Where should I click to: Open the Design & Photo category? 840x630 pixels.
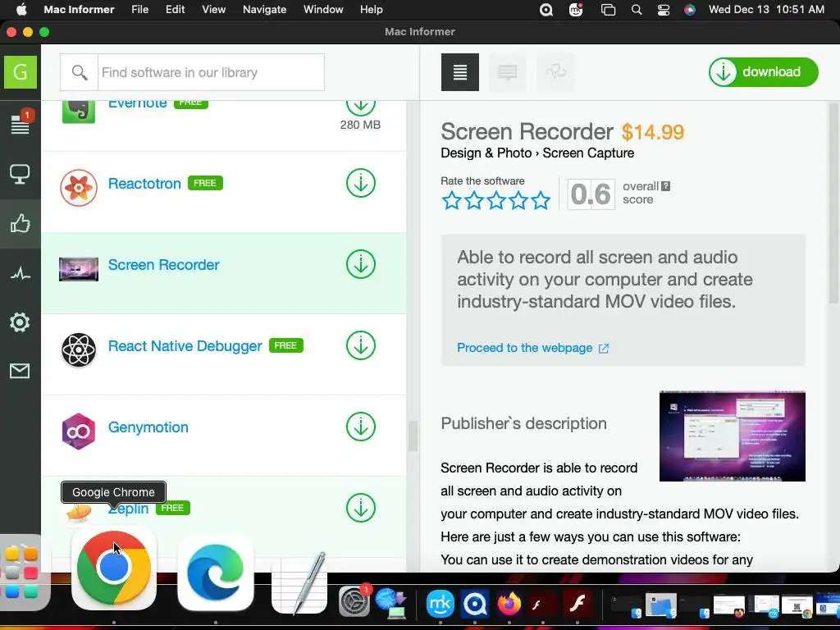click(x=486, y=153)
